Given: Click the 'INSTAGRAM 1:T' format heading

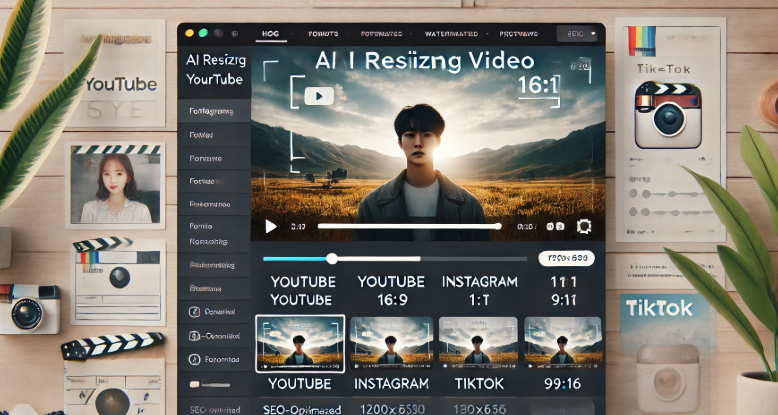Looking at the screenshot, I should [x=480, y=291].
